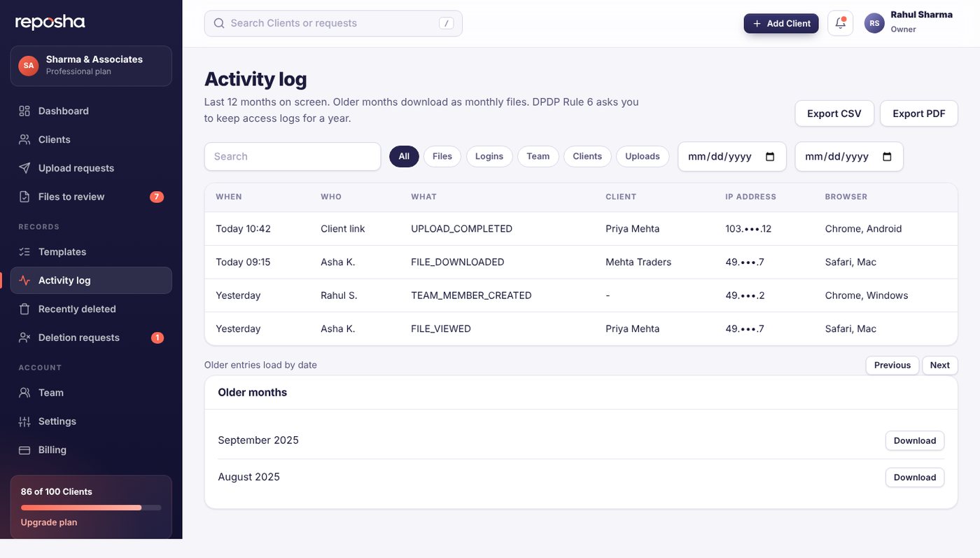
Task: Click the Files to review count badge
Action: pos(157,197)
